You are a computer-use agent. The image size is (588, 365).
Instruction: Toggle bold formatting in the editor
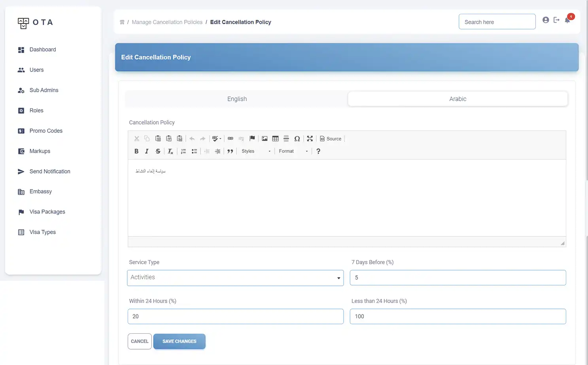136,151
